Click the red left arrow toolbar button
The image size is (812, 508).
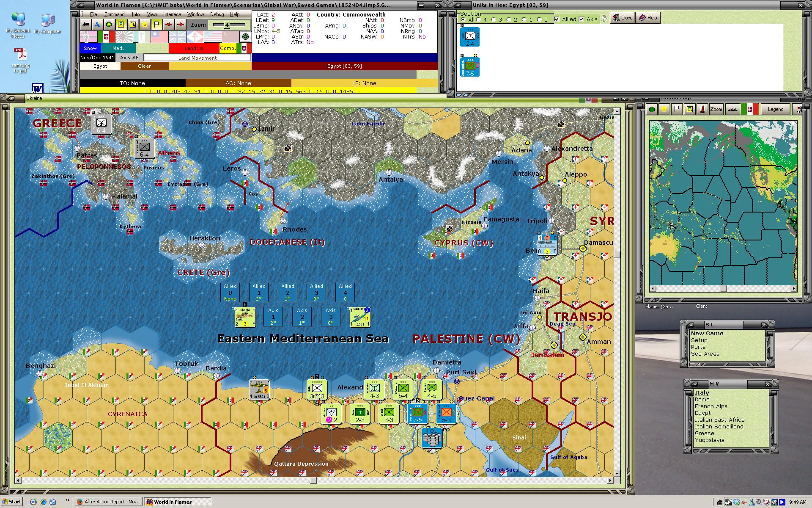point(169,25)
